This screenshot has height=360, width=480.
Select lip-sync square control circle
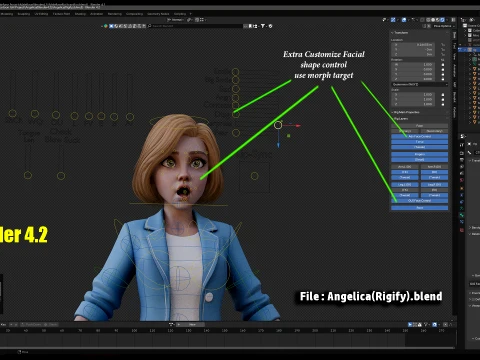254,176
